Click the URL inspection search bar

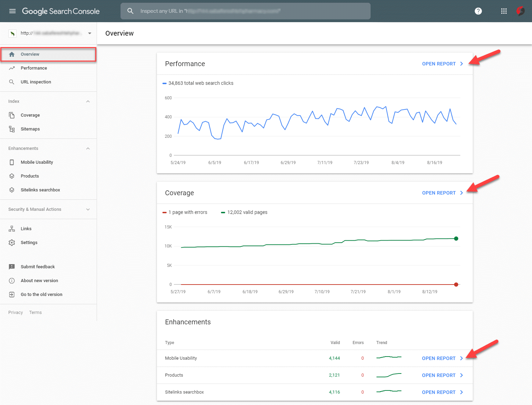[x=245, y=11]
